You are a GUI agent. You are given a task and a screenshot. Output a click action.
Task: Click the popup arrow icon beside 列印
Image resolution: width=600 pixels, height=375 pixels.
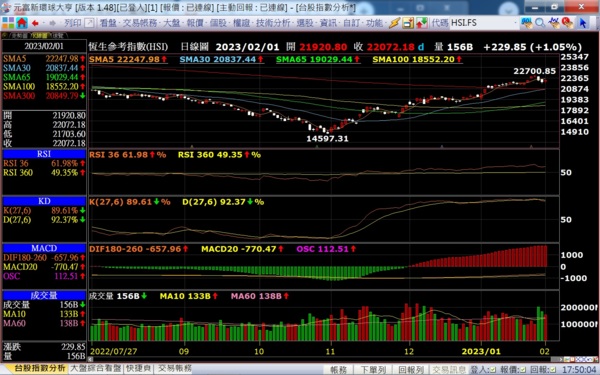[x=89, y=23]
